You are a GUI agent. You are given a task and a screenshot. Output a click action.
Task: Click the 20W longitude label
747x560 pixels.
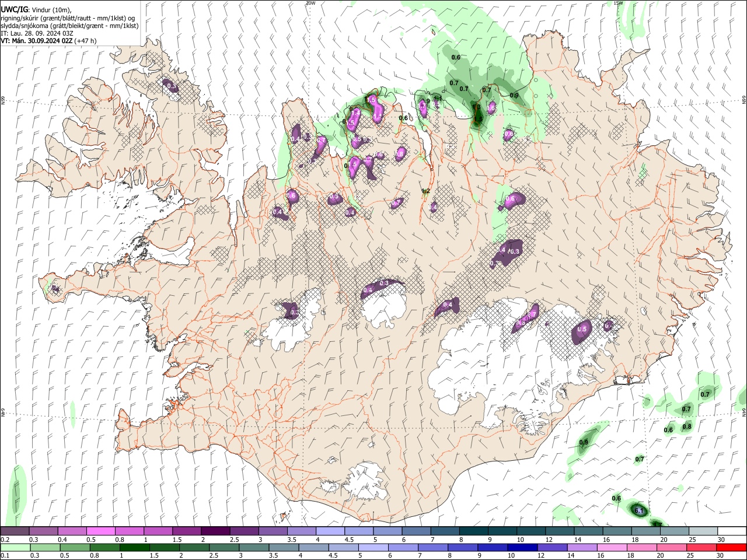310,3
